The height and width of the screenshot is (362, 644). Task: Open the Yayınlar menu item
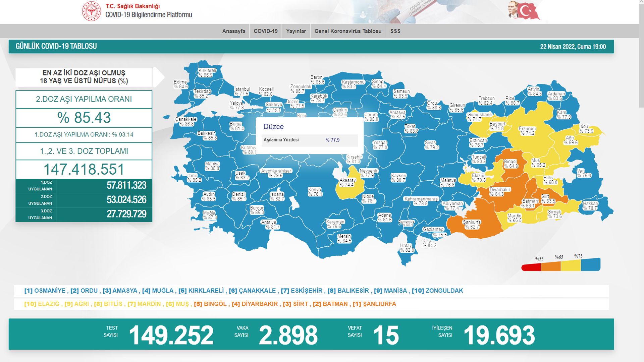point(296,31)
